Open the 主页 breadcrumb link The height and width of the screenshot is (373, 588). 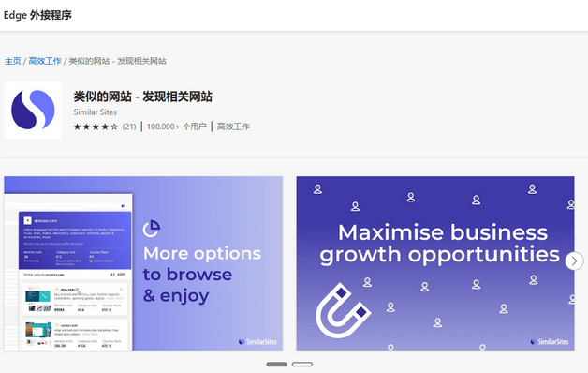pyautogui.click(x=13, y=61)
